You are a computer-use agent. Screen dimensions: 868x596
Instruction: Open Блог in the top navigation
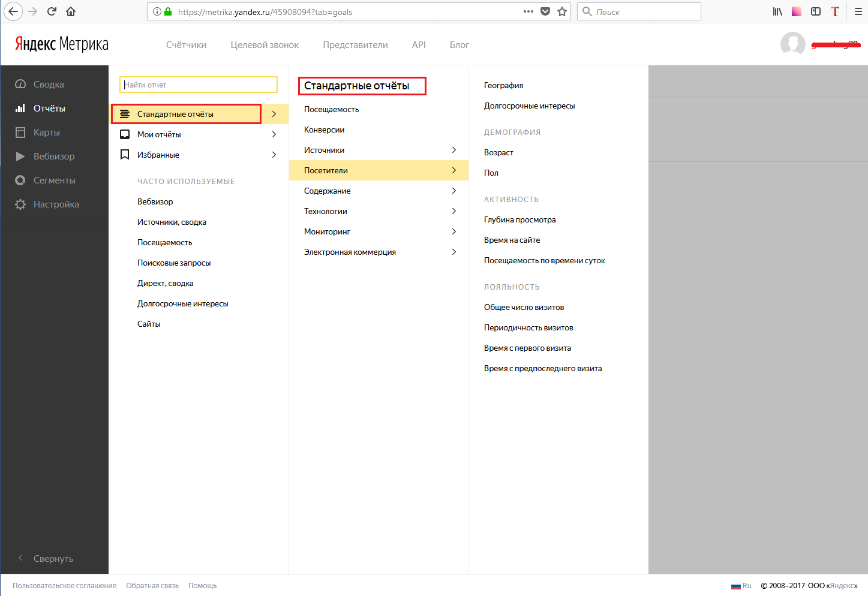click(459, 45)
